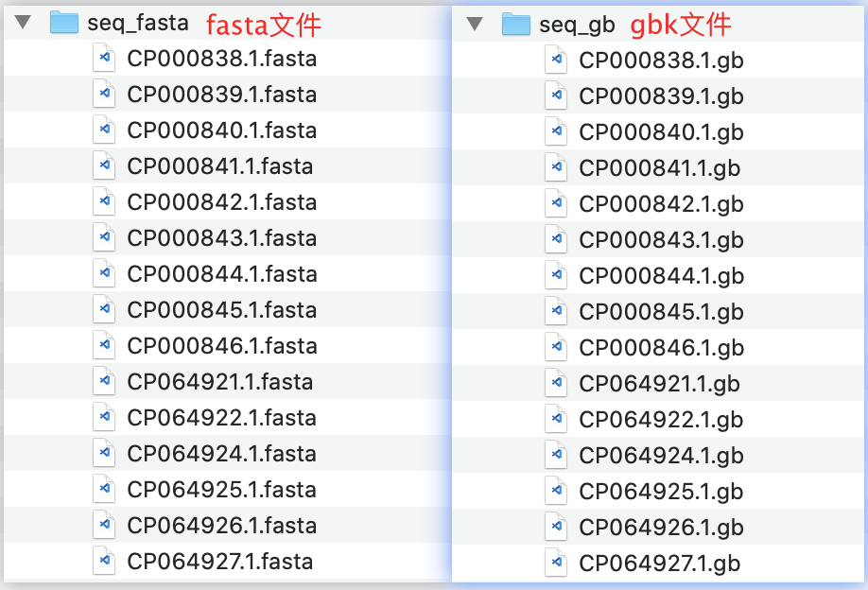
Task: Click the seq_fasta folder icon
Action: 63,23
